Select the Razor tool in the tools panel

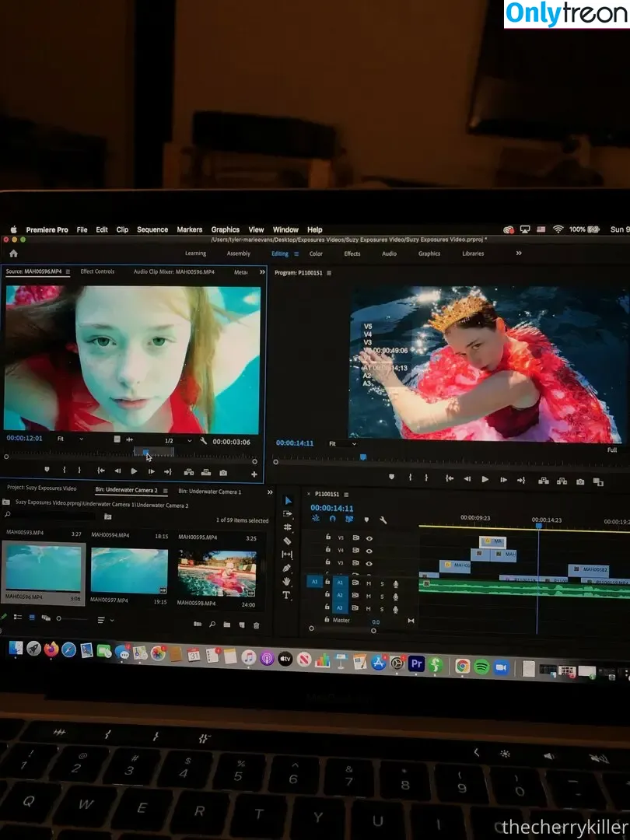point(287,541)
